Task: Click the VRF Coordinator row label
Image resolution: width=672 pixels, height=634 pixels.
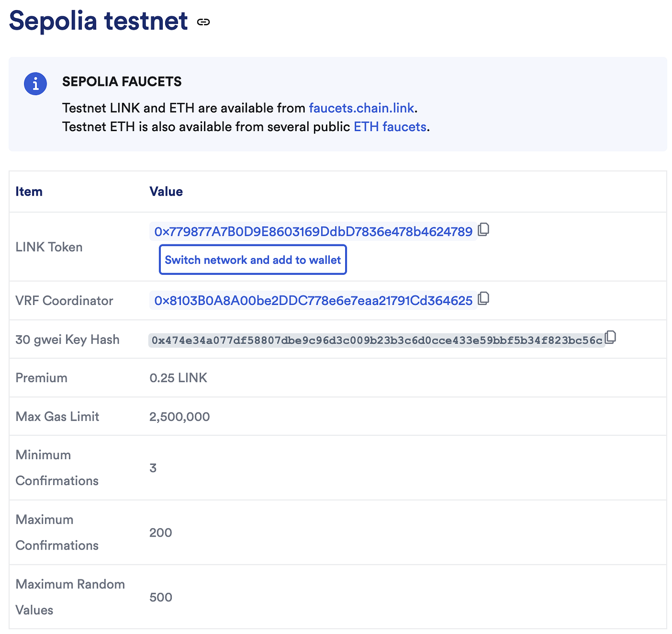Action: (64, 301)
